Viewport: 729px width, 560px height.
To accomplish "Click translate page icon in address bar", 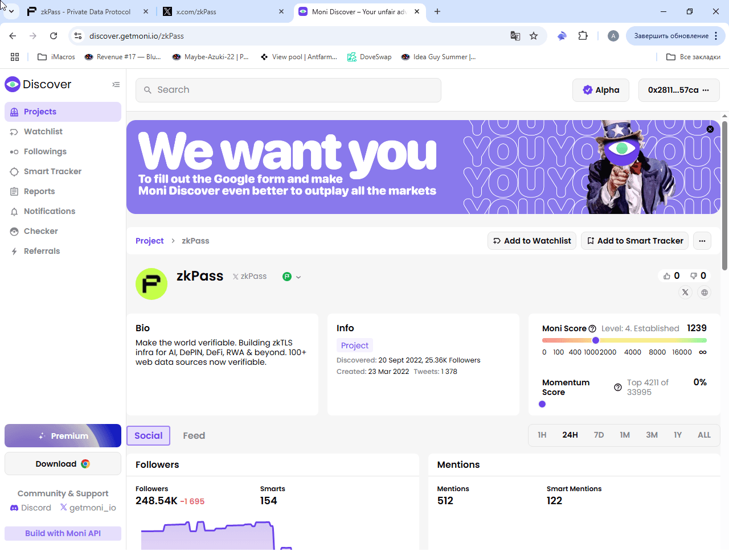I will 515,36.
